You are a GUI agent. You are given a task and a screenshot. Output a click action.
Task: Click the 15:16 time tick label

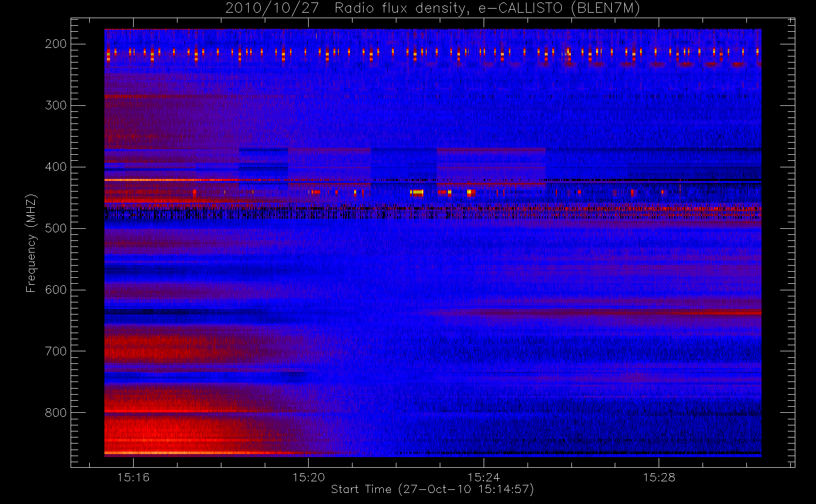point(133,477)
